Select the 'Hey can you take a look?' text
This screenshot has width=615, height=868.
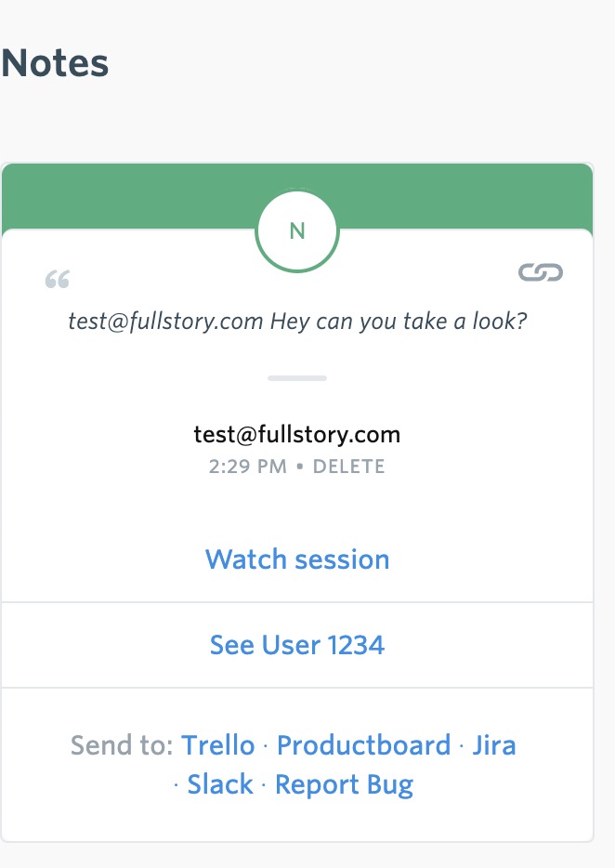click(399, 322)
